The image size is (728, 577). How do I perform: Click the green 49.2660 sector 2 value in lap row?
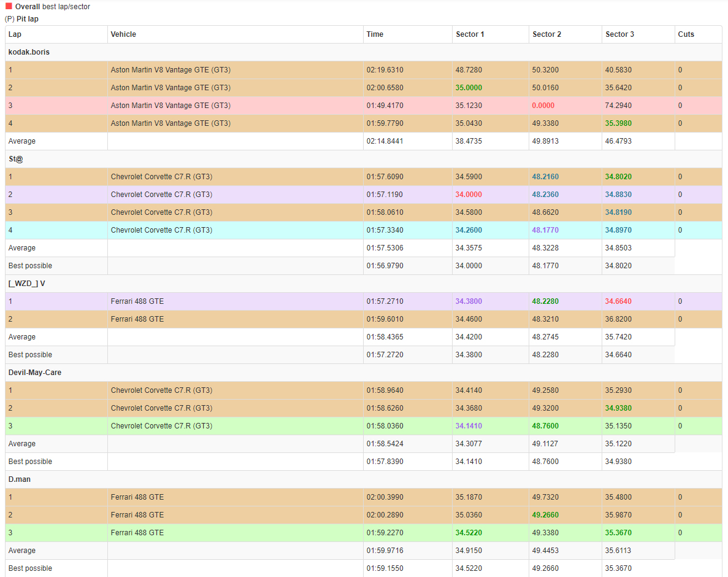click(545, 515)
